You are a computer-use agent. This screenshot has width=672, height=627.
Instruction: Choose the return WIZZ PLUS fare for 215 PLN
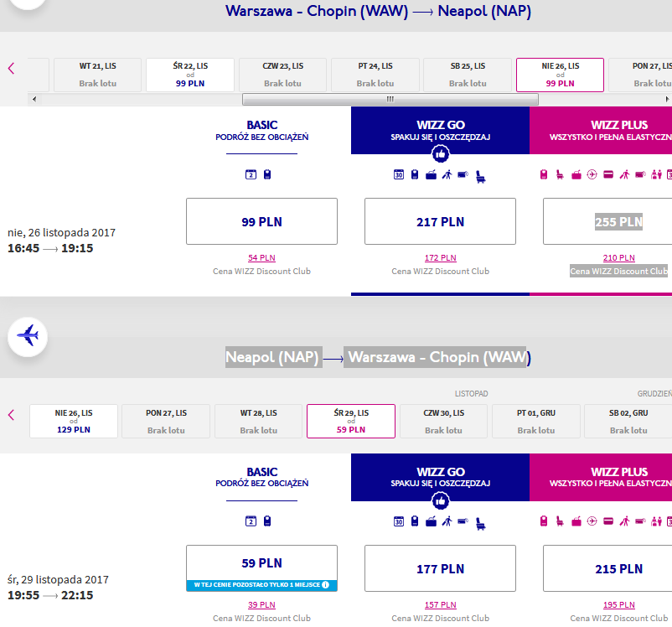click(x=607, y=568)
